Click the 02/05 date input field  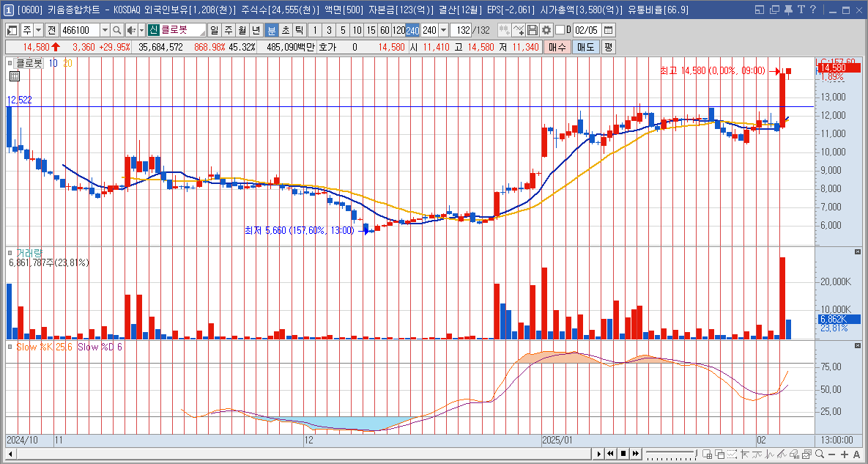coord(587,31)
